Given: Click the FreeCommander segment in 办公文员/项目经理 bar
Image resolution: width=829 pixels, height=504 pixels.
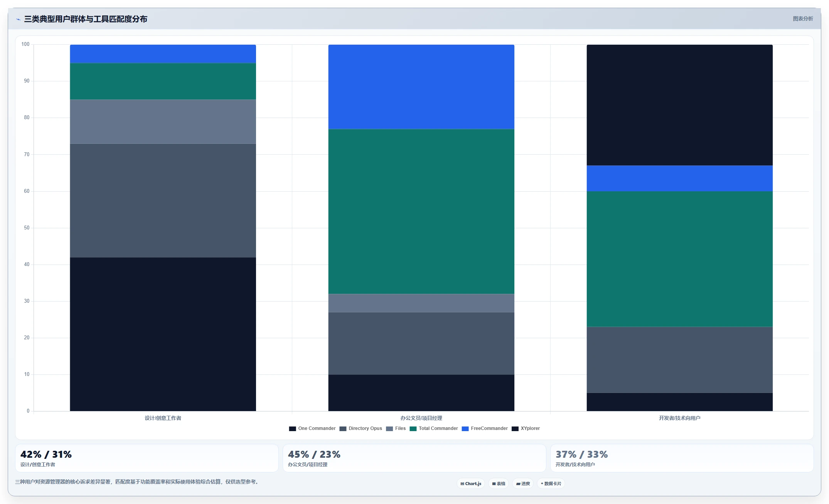Looking at the screenshot, I should pyautogui.click(x=421, y=87).
